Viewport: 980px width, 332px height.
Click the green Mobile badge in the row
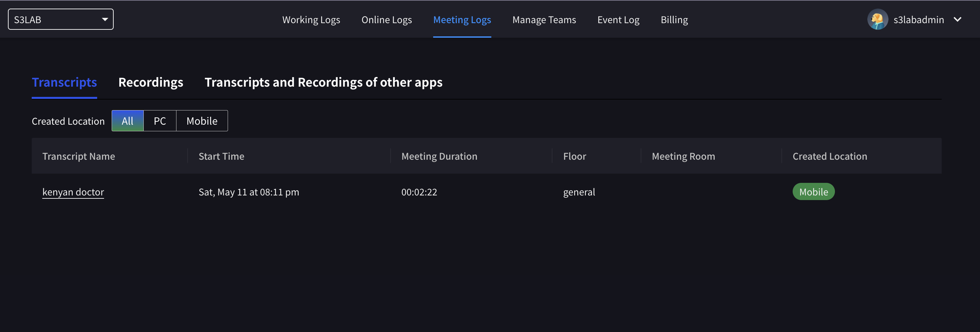[813, 191]
